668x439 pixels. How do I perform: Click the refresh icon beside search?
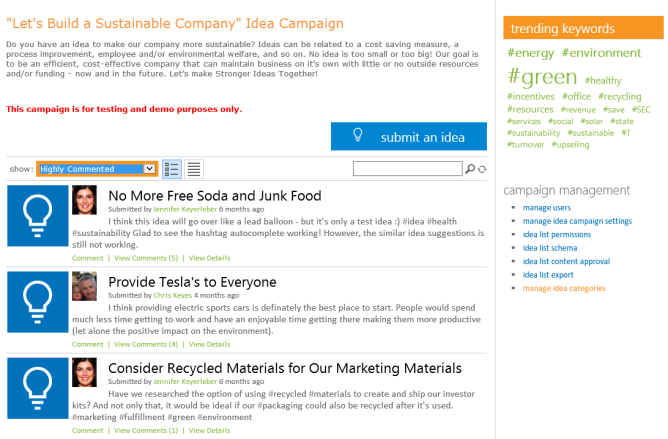482,169
